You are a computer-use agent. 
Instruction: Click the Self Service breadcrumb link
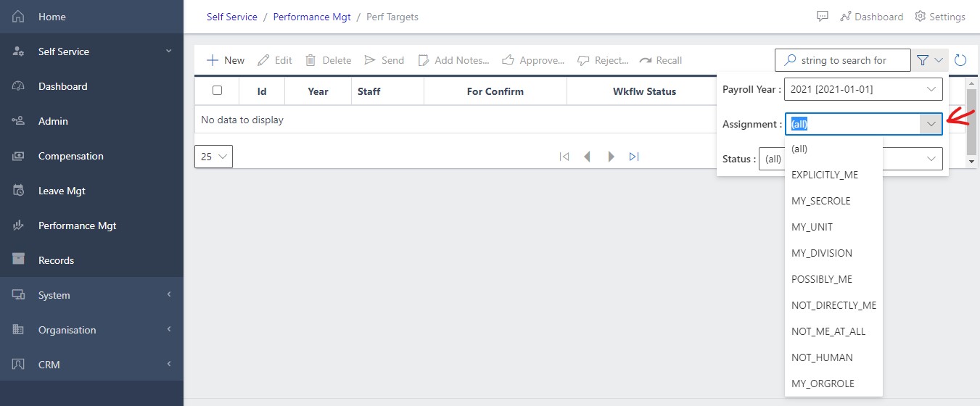click(232, 17)
